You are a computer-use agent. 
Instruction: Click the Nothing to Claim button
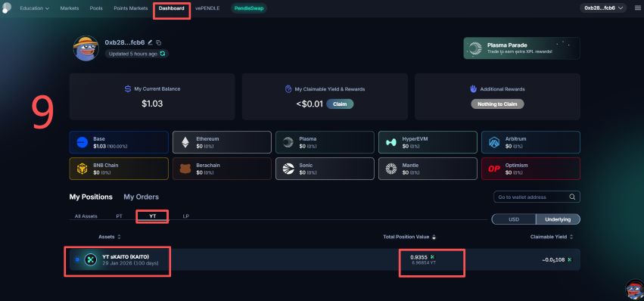[x=497, y=104]
